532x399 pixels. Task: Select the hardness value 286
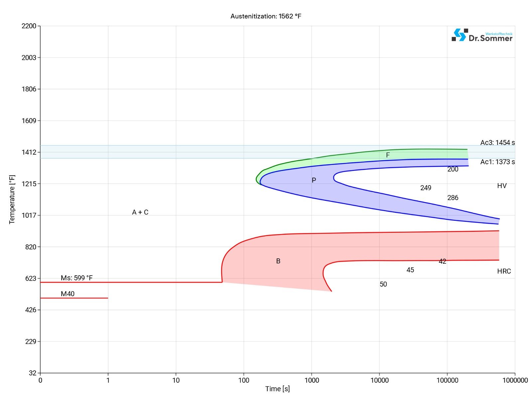click(452, 198)
